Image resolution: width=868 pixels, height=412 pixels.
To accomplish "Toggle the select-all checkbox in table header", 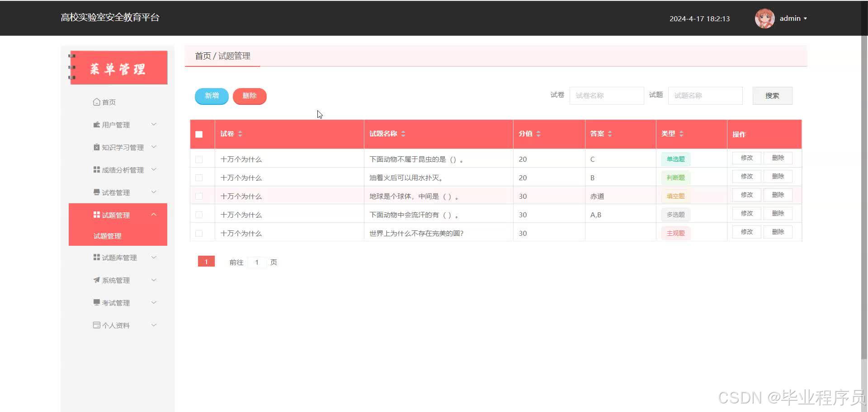I will click(x=199, y=134).
